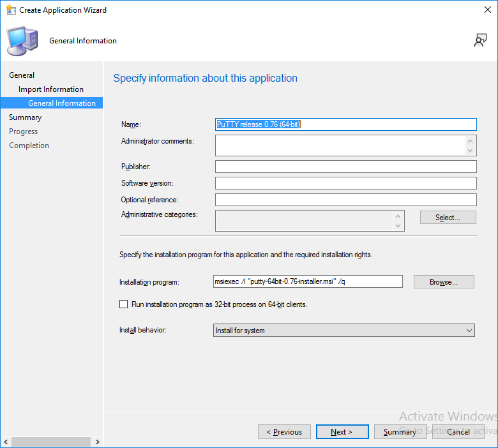Select the General step in sidebar

click(22, 75)
